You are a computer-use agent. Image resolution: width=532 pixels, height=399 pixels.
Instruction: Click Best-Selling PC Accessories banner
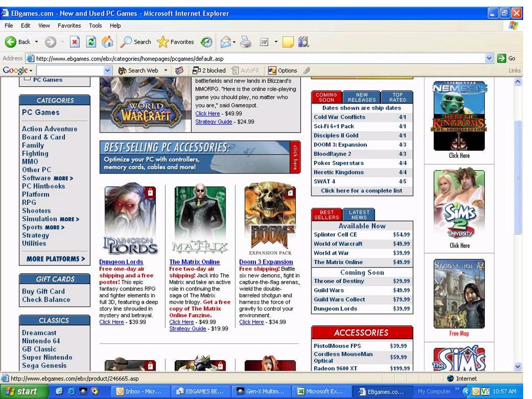pos(200,157)
